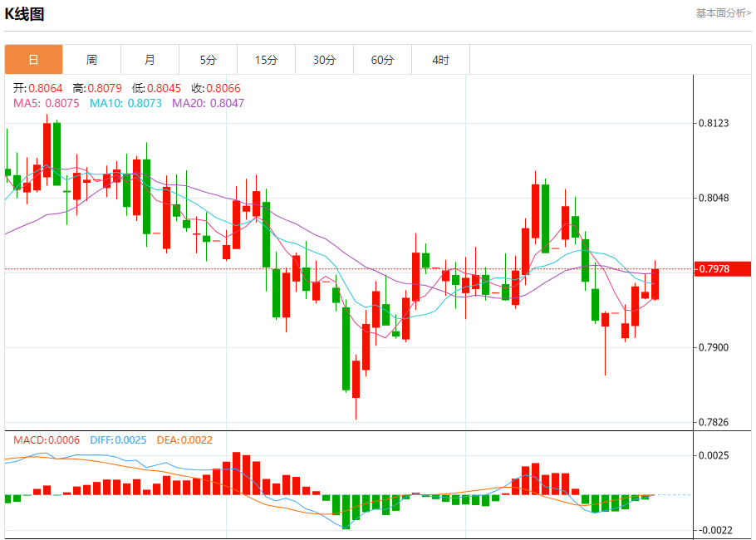Click the 0.7900 price axis label
Viewport: 756px width, 540px height.
point(714,347)
